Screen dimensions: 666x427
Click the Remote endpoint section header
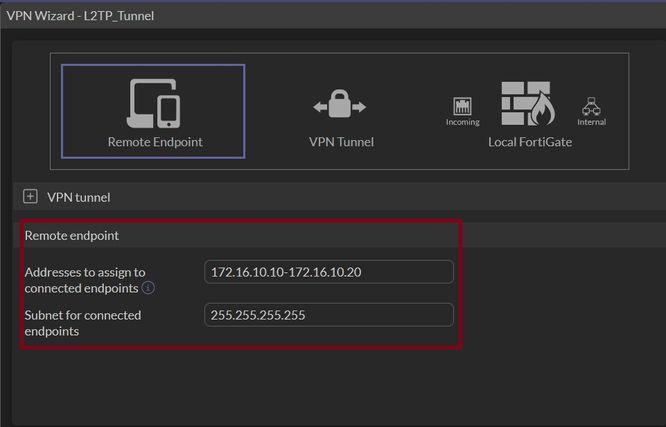71,236
